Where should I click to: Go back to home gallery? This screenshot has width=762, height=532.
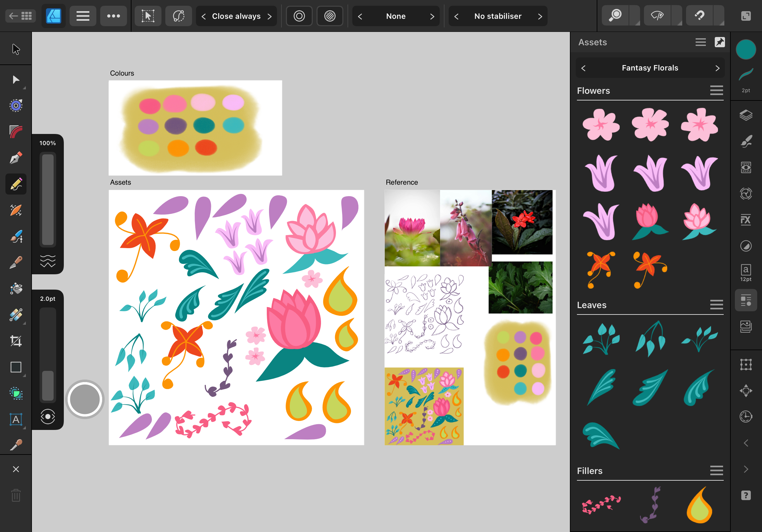(20, 16)
